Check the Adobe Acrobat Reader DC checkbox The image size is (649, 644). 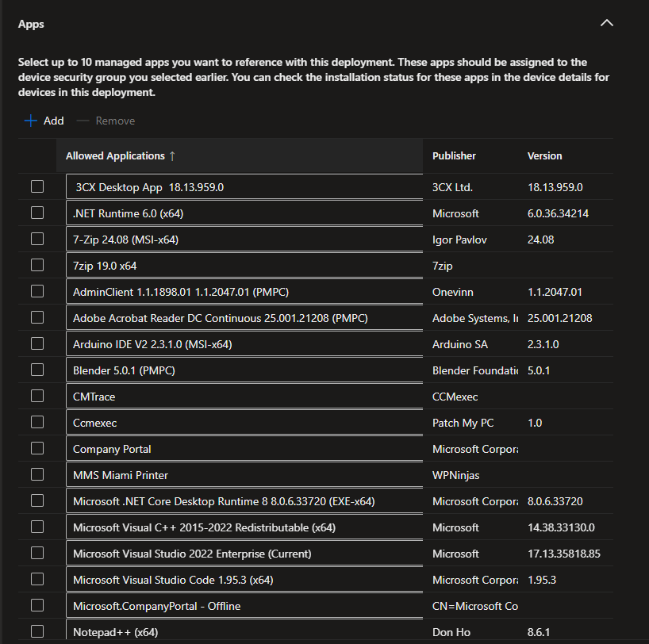(x=37, y=317)
